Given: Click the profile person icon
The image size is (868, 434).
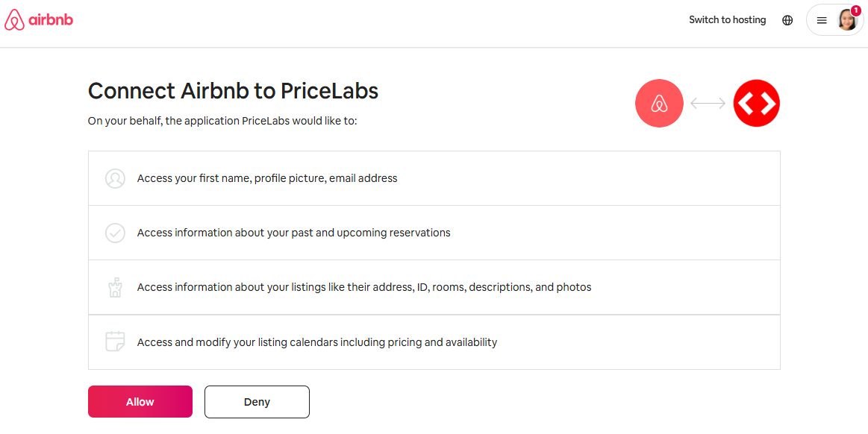Looking at the screenshot, I should 115,178.
